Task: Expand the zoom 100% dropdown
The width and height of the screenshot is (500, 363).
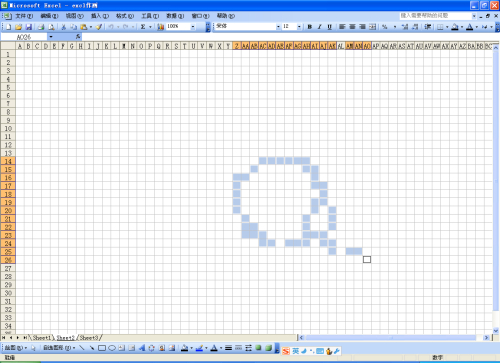Action: click(193, 27)
